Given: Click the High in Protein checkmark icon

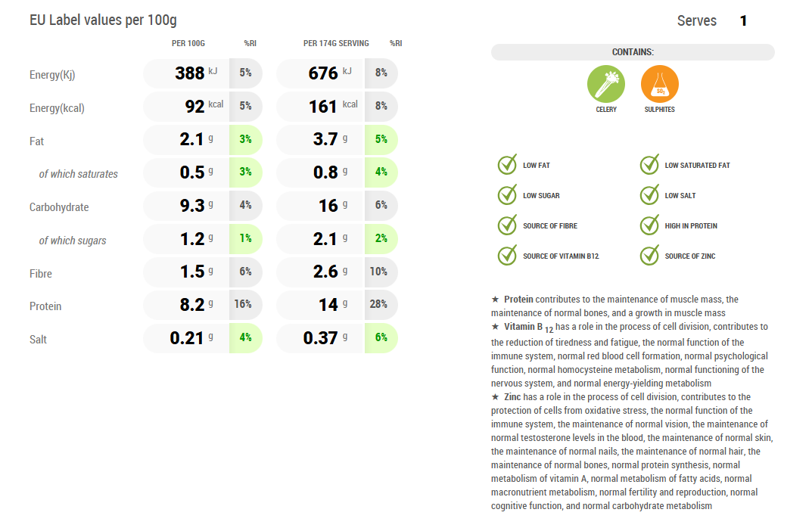Looking at the screenshot, I should pos(649,225).
